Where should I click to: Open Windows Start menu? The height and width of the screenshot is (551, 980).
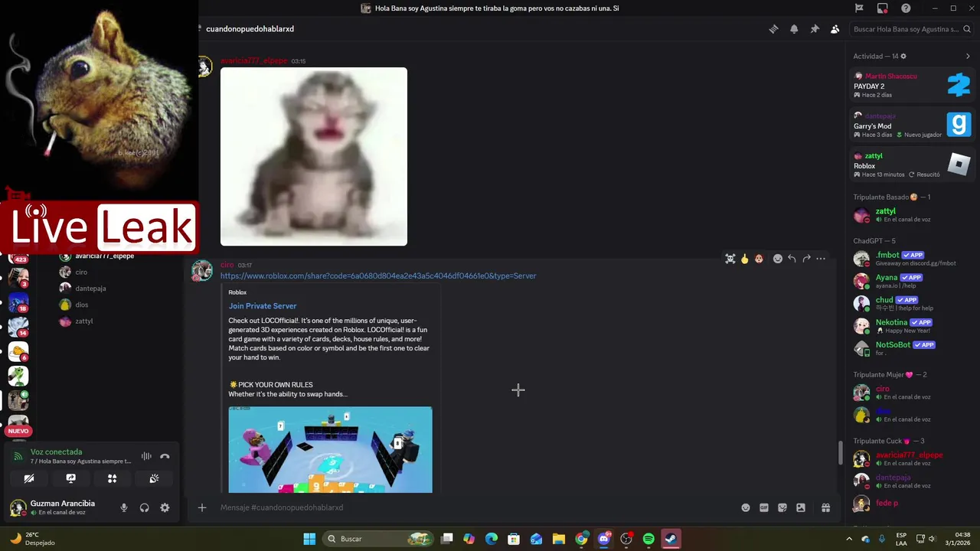(x=309, y=539)
